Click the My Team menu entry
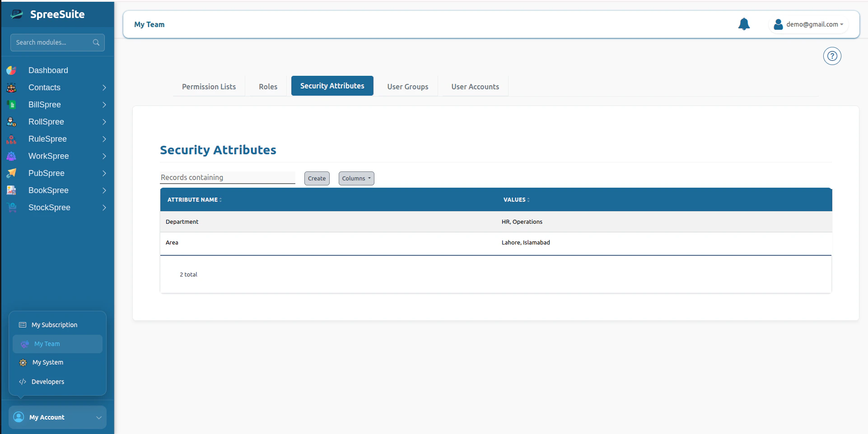This screenshot has height=434, width=868. 57,344
